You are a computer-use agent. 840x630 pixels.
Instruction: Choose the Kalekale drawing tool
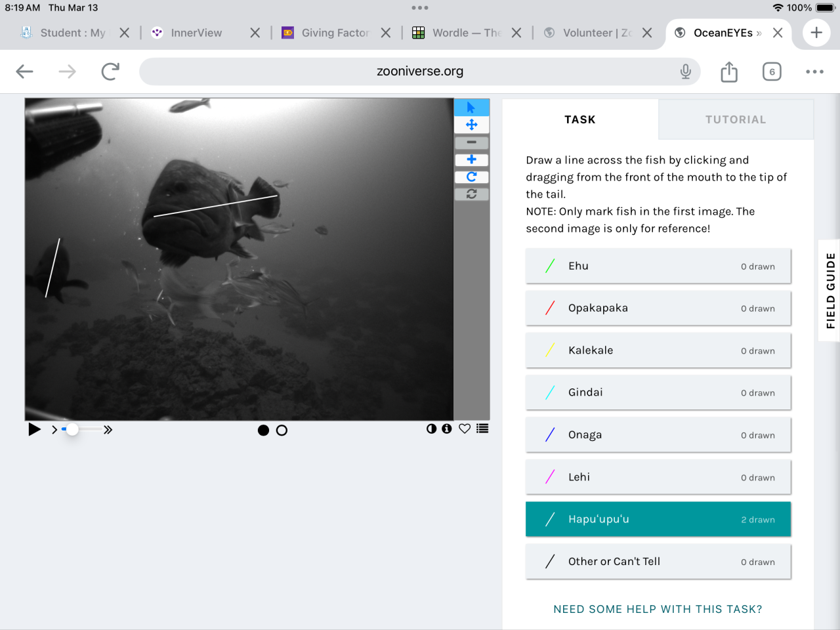point(658,350)
